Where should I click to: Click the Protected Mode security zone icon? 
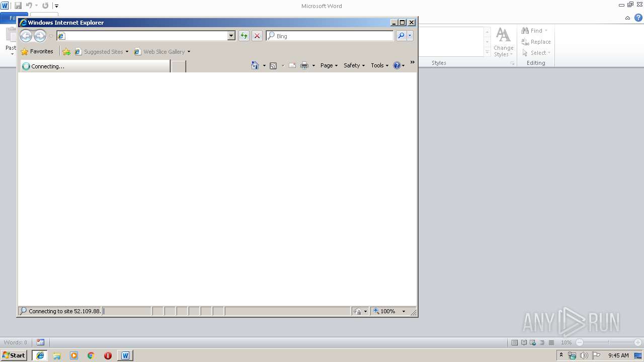click(x=357, y=311)
